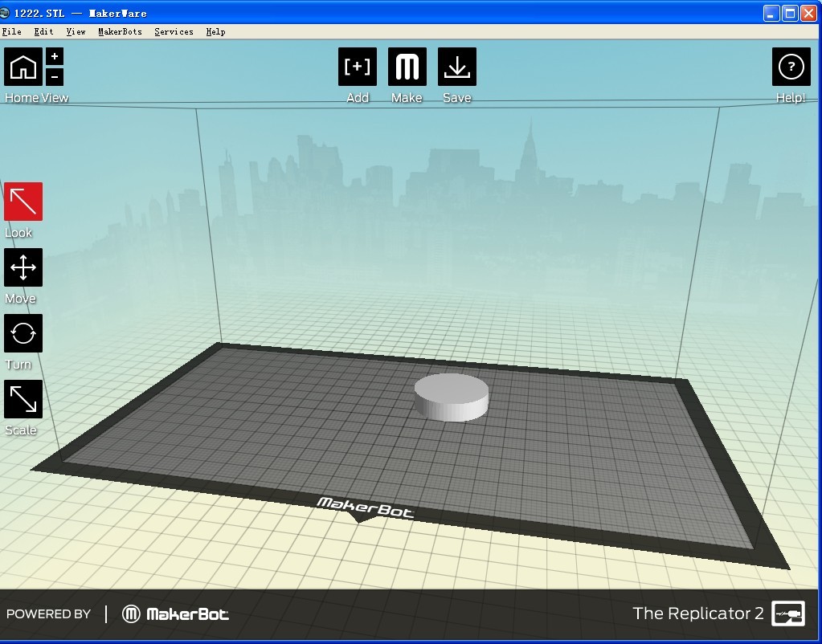This screenshot has height=644, width=822.
Task: Click the Home View house icon
Action: [x=23, y=67]
